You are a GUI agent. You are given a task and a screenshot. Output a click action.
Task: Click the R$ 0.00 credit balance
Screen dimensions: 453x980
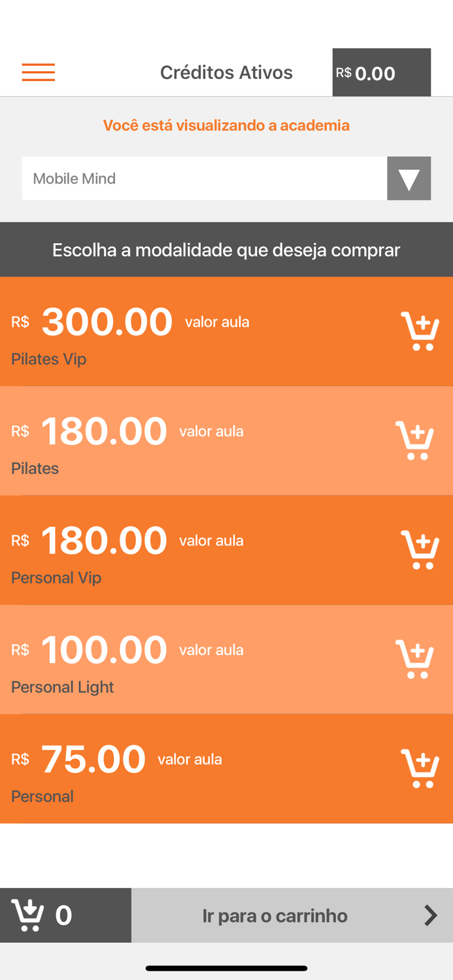[381, 73]
